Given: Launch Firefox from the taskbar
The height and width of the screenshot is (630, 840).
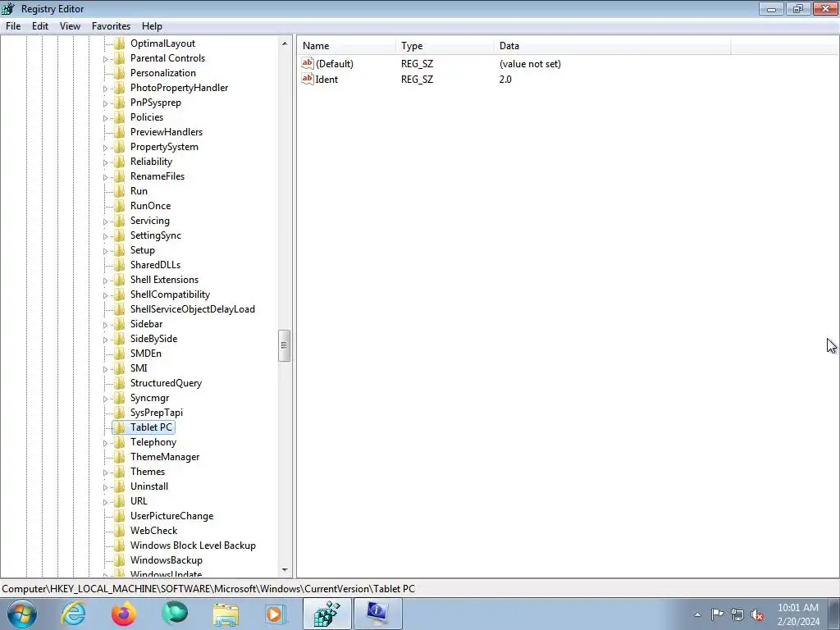Looking at the screenshot, I should point(124,614).
